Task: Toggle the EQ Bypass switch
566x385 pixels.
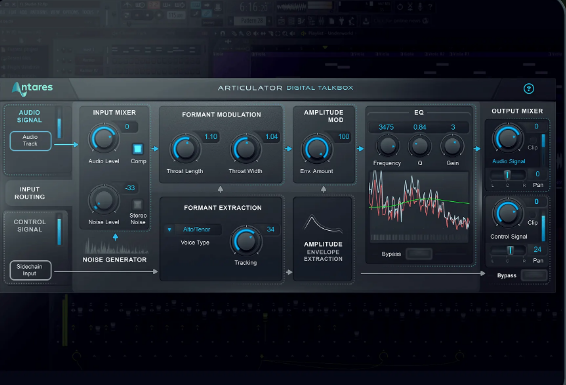Action: pyautogui.click(x=419, y=254)
